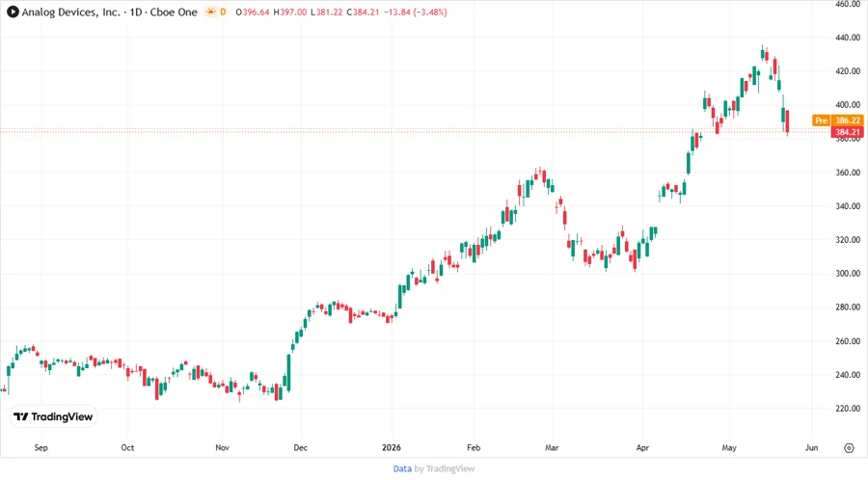Click the high value H397.00
The width and height of the screenshot is (868, 480).
290,13
